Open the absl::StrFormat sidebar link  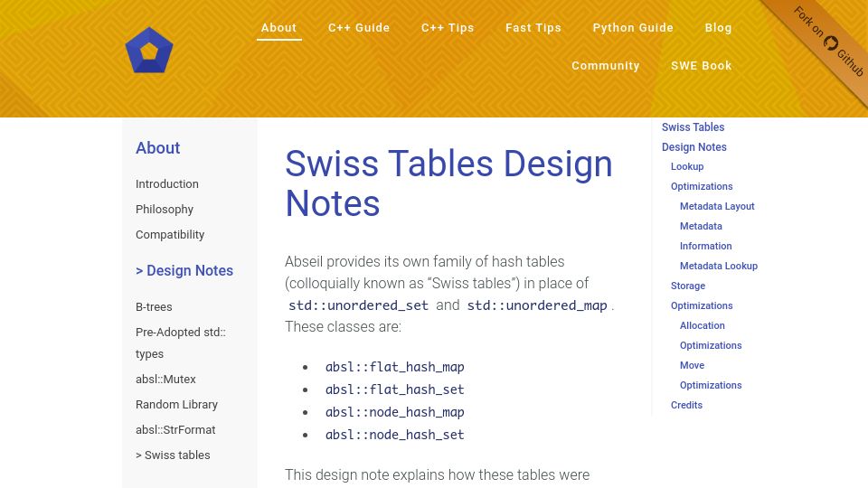175,430
